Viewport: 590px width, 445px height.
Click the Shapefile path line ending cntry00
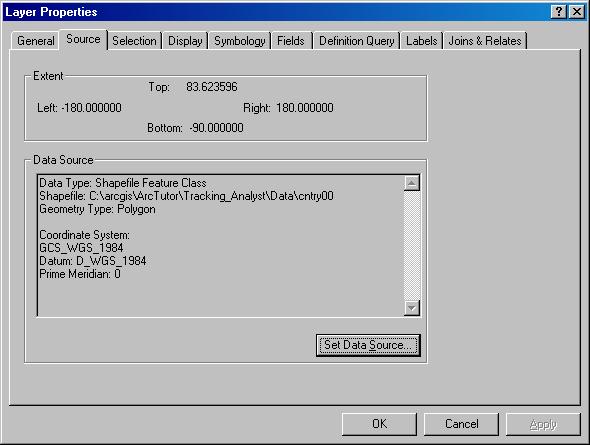point(186,196)
